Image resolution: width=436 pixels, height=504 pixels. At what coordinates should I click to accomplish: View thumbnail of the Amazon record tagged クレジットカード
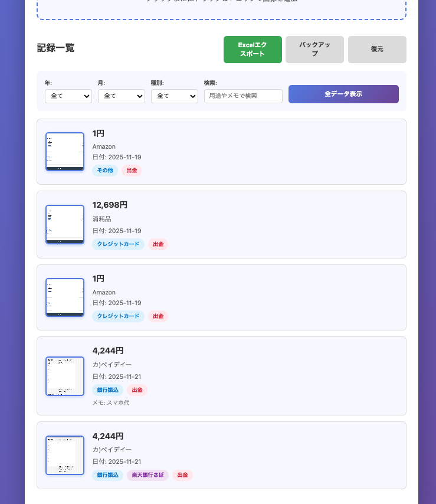tap(65, 297)
